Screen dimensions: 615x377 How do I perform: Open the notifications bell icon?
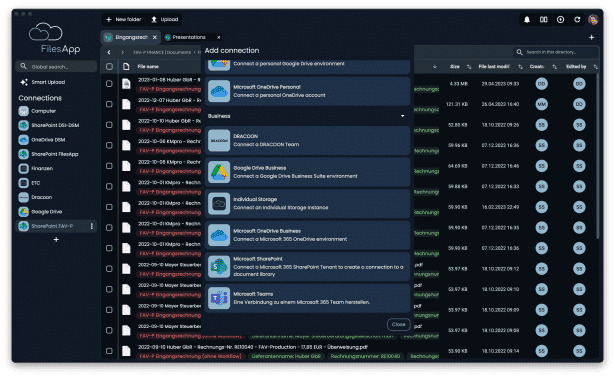click(x=527, y=19)
